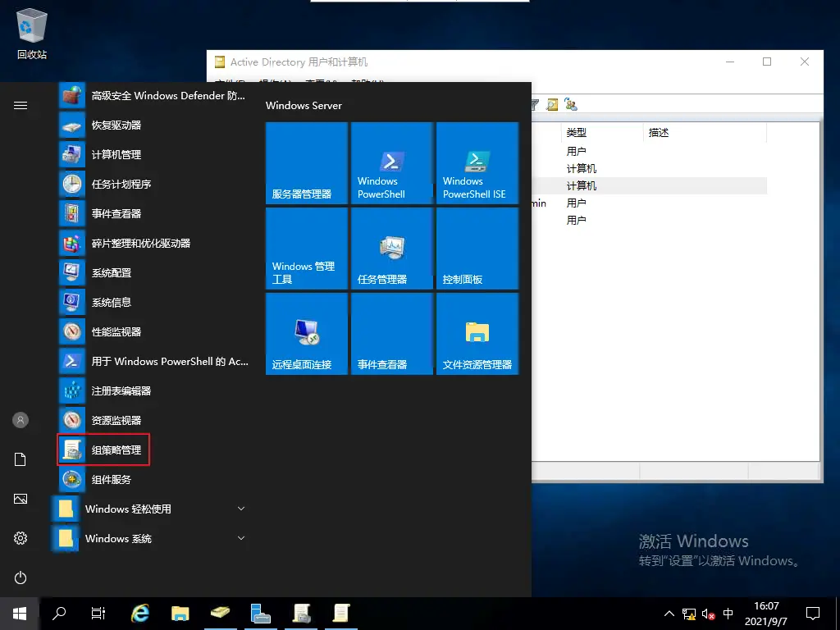
Task: Open the volume control in the taskbar
Action: (x=707, y=613)
